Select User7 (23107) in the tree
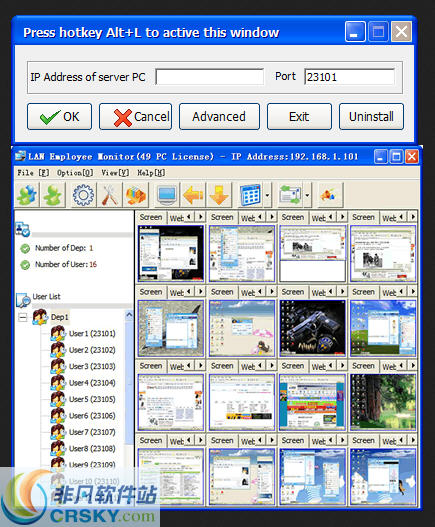Viewport: 435px width, 527px height. pos(92,432)
